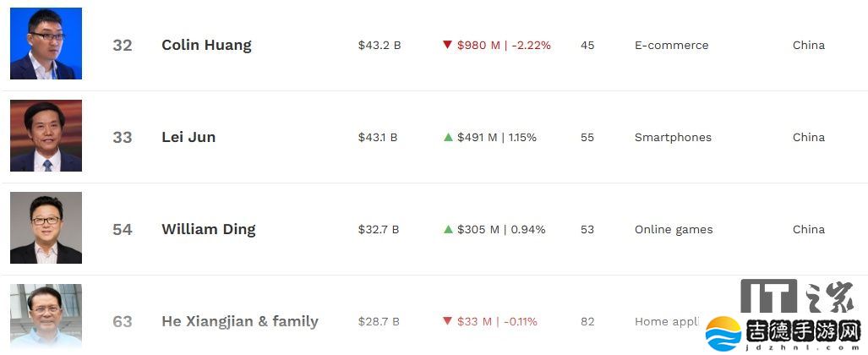Click the photo thumbnail in the rank 32 row
The height and width of the screenshot is (355, 868).
click(x=46, y=44)
